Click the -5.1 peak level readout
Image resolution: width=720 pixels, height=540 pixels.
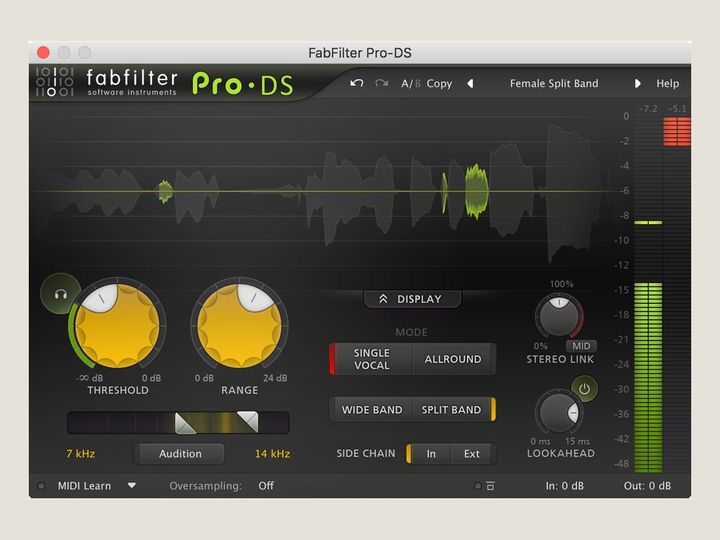click(677, 109)
